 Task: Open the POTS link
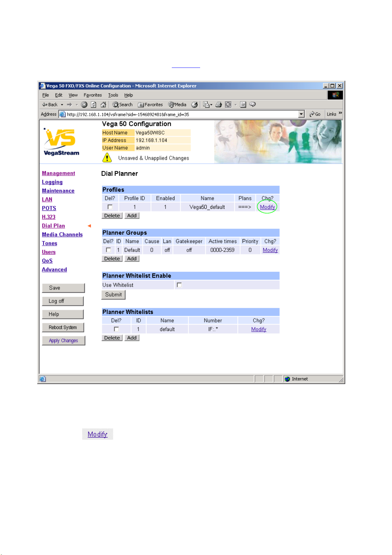click(49, 208)
